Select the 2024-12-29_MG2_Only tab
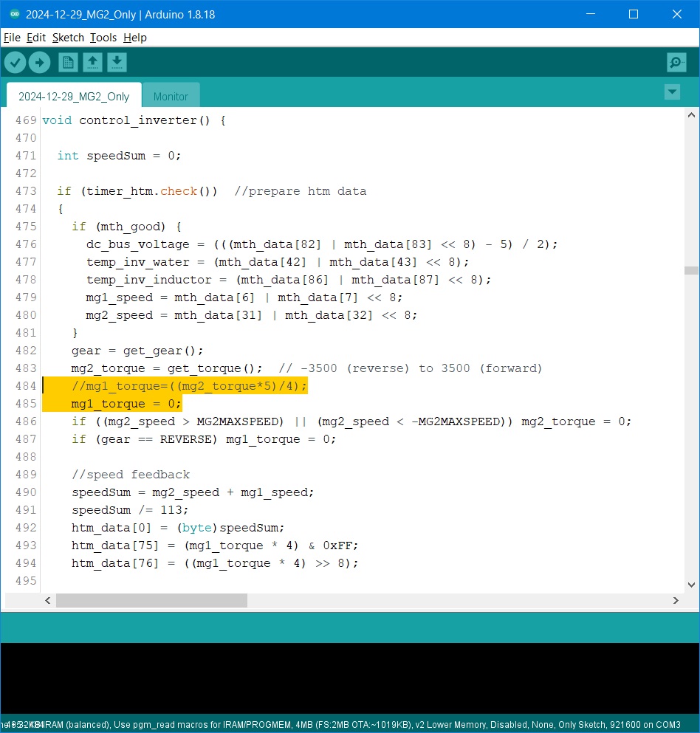Screen dimensions: 700x733 74,97
